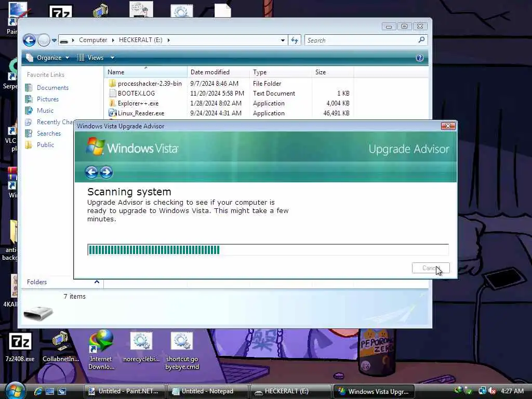Select 7z2408.exe desktop icon

tap(20, 347)
